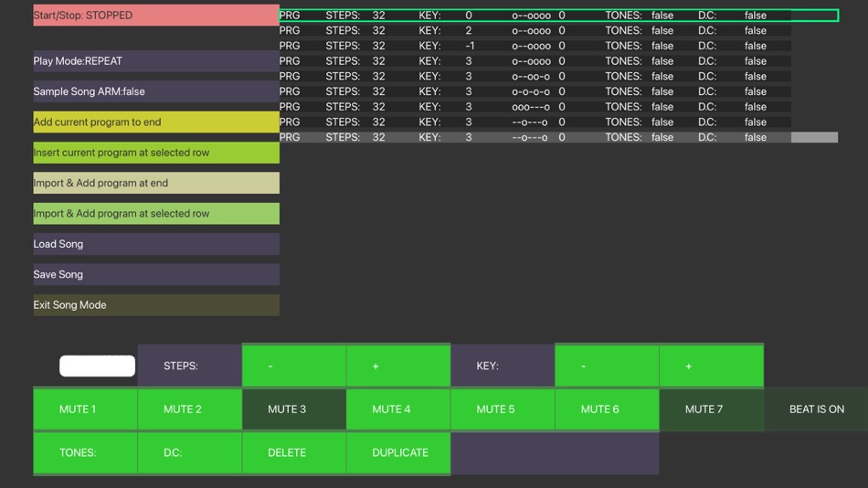Increase STEPS with the plus button
Viewport: 868px width, 488px height.
pyautogui.click(x=398, y=366)
